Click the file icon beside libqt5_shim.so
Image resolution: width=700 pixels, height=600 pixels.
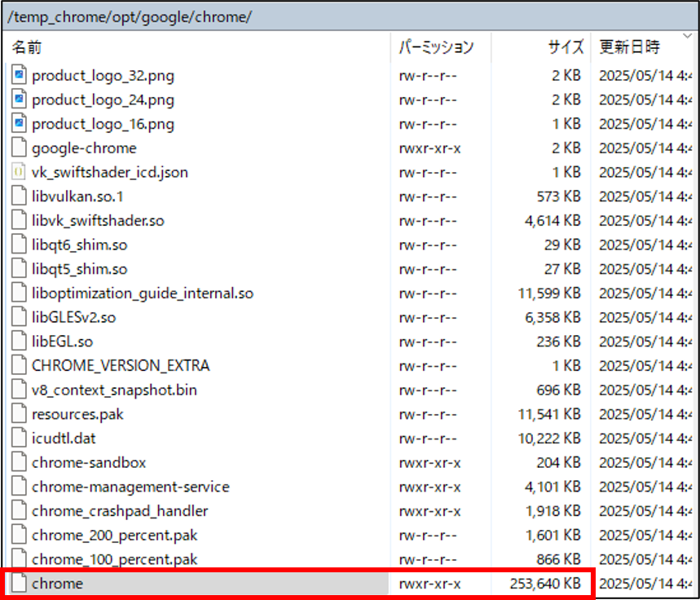click(x=19, y=269)
